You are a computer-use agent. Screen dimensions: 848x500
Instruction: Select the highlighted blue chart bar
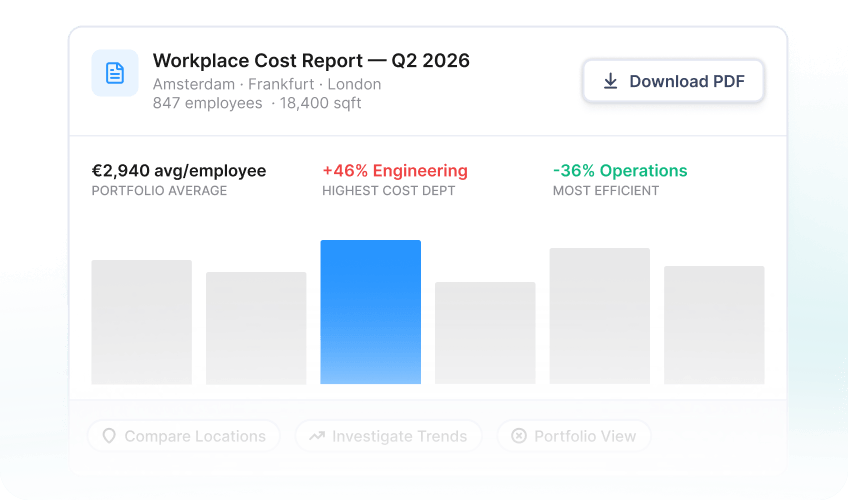pos(370,312)
